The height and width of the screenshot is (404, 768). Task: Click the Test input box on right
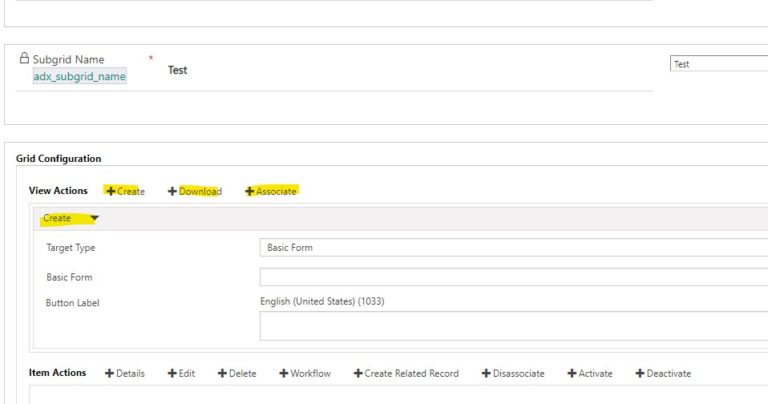(718, 64)
